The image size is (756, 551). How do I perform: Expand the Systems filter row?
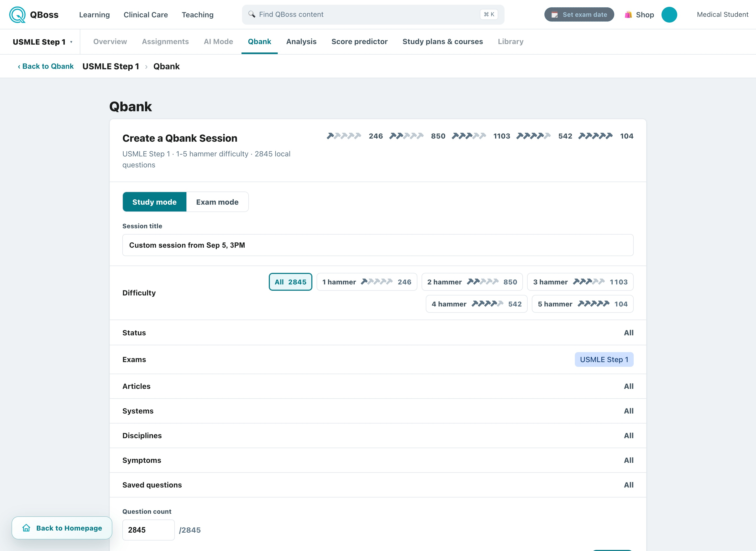click(x=378, y=411)
